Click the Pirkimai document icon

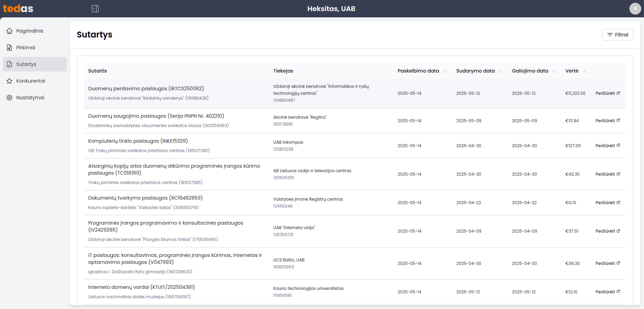click(9, 48)
